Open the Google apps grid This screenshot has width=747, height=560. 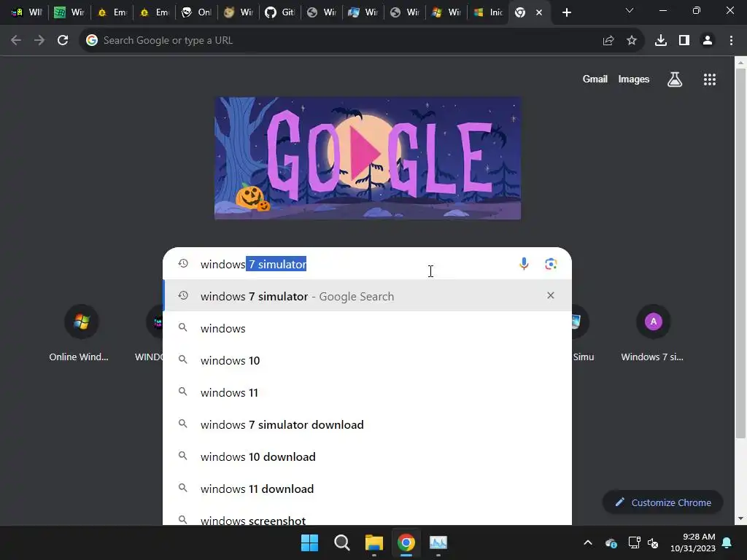[x=709, y=79]
